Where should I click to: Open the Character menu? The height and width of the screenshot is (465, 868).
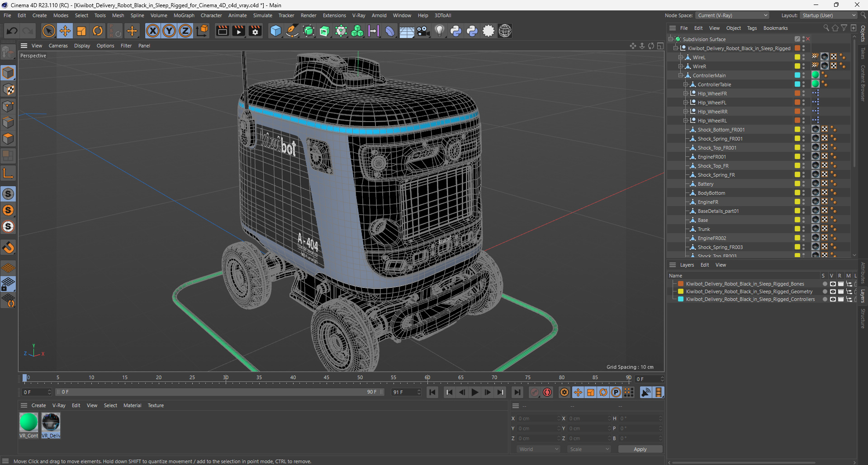(x=211, y=15)
